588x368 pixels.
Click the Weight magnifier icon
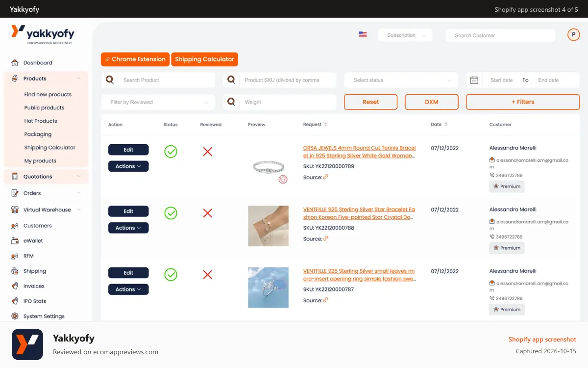coord(231,102)
